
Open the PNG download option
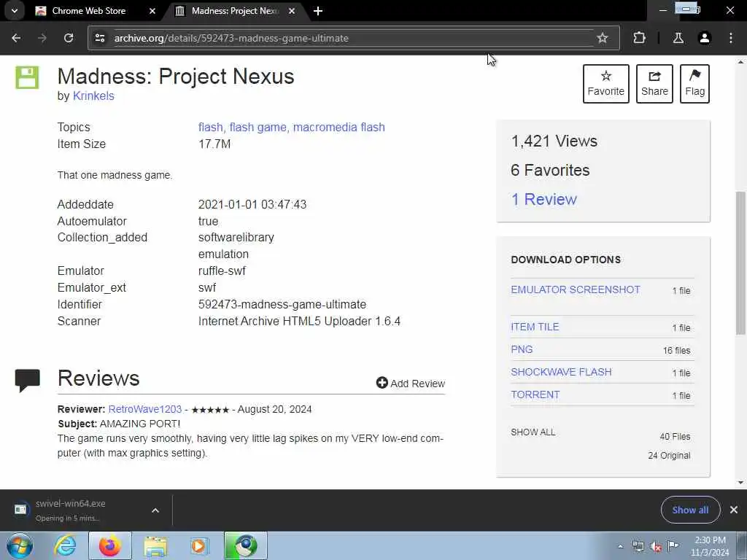(x=522, y=349)
